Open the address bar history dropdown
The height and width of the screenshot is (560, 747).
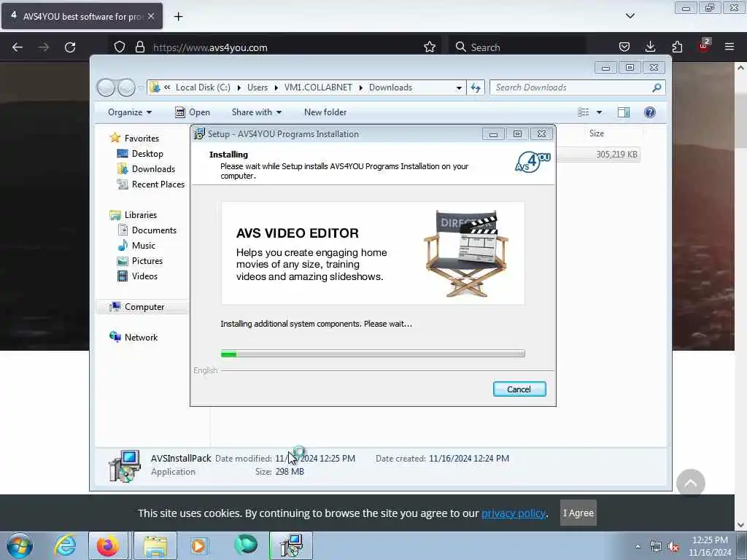pyautogui.click(x=459, y=87)
